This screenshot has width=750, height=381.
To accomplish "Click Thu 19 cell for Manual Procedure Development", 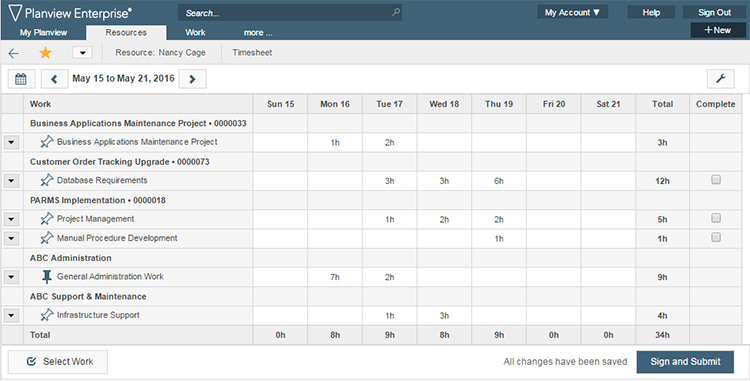I will coord(499,239).
